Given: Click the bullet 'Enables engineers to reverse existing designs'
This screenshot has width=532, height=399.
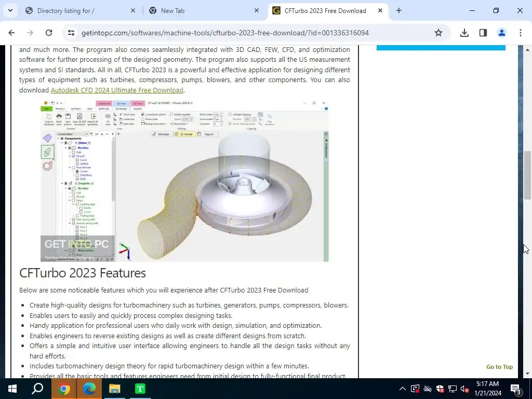Looking at the screenshot, I should (168, 336).
